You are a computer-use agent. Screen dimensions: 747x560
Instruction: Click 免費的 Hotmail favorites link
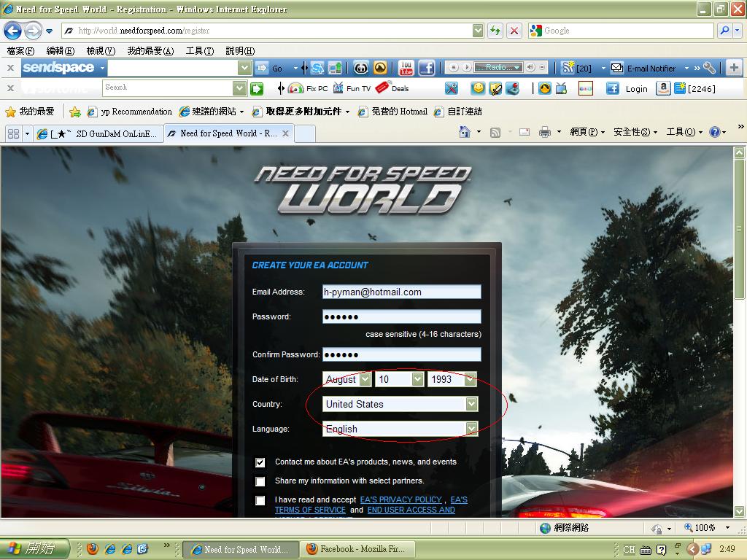392,112
